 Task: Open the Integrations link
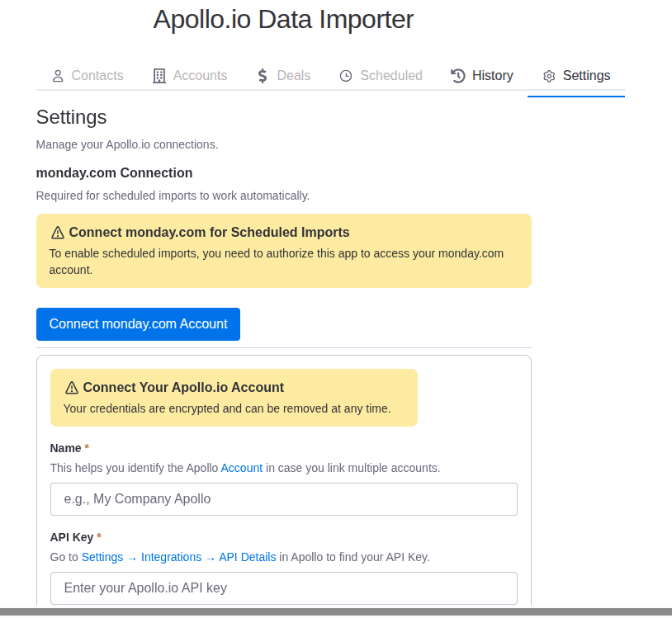[x=171, y=557]
